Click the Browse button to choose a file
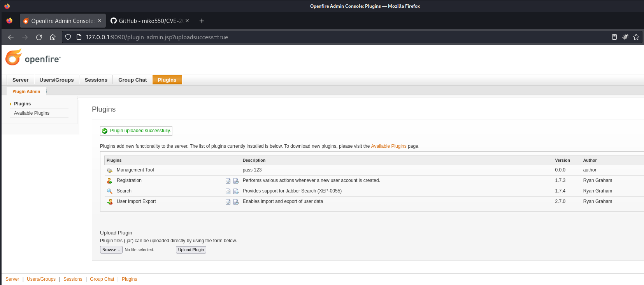Viewport: 644px width, 285px height. click(x=111, y=250)
